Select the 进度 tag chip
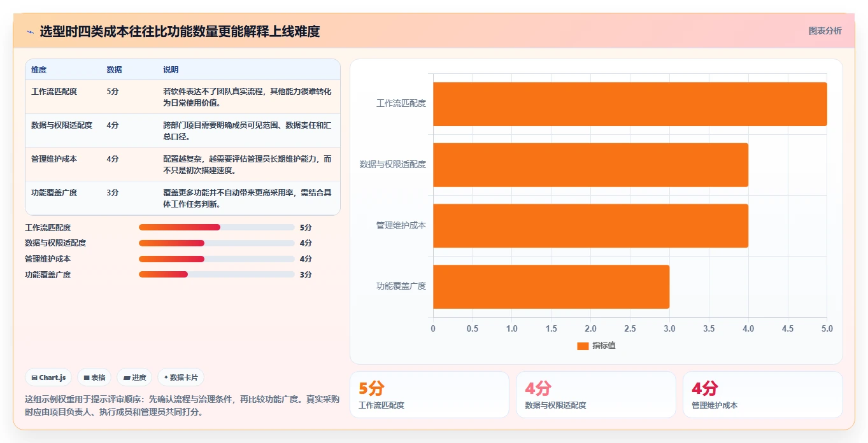This screenshot has height=443, width=868. pyautogui.click(x=134, y=377)
